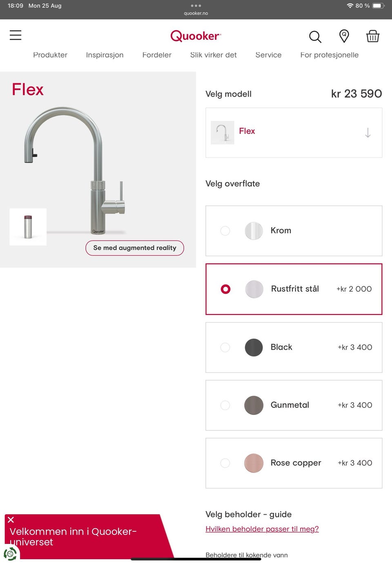Viewport: 392px width, 564px height.
Task: Open Hvilken beholder passer til meg link
Action: (262, 529)
